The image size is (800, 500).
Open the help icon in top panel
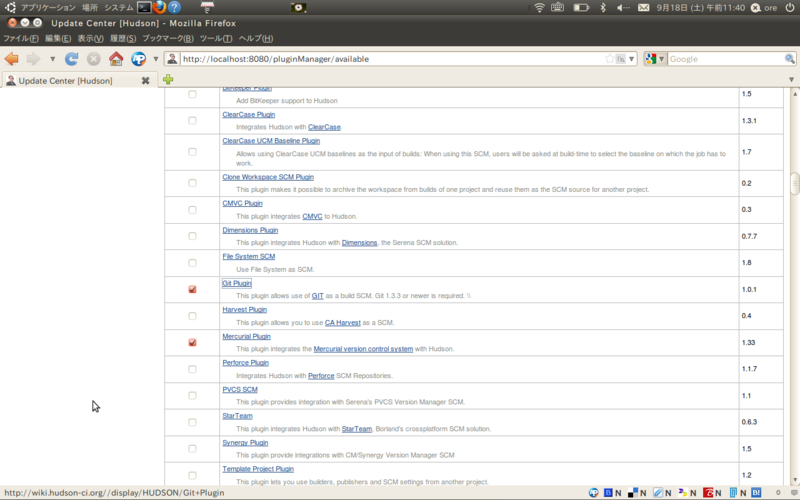[174, 7]
